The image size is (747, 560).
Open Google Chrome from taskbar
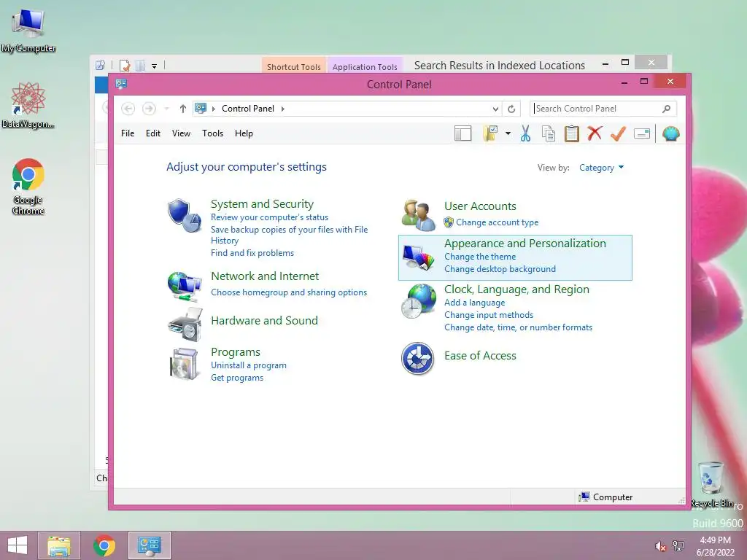point(104,545)
